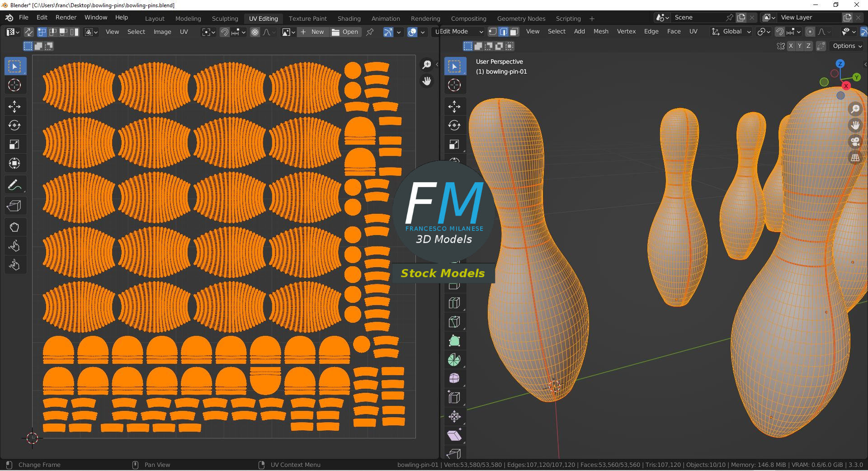This screenshot has height=471, width=868.
Task: Click the UV editor pan hand gizmo
Action: pos(426,81)
